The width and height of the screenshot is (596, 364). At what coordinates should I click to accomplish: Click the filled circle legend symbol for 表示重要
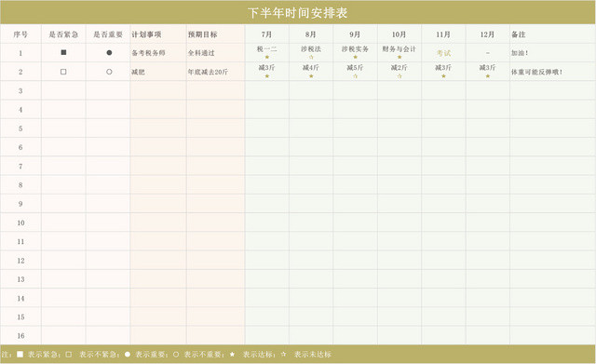coord(128,354)
